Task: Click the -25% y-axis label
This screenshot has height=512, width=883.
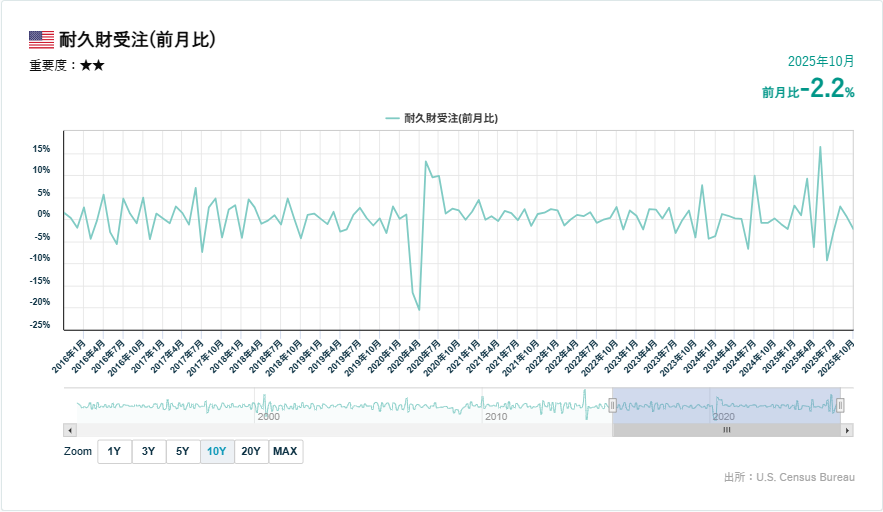Action: [x=40, y=324]
